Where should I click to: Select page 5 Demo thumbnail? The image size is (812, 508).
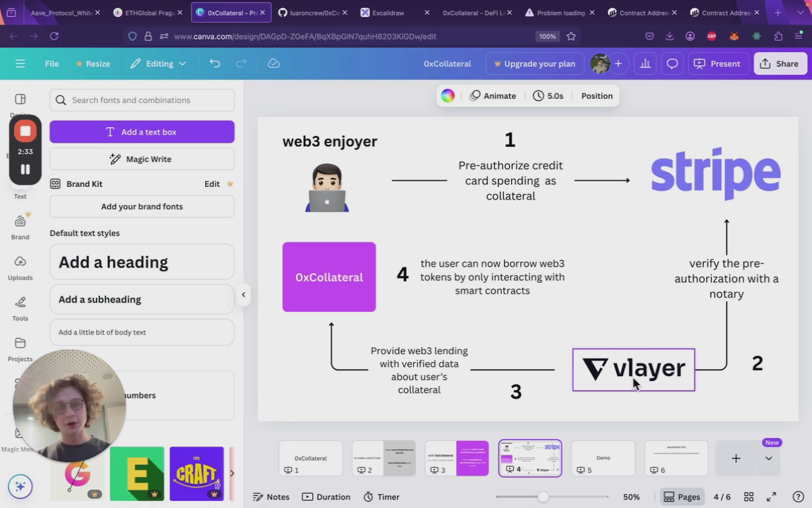click(603, 458)
